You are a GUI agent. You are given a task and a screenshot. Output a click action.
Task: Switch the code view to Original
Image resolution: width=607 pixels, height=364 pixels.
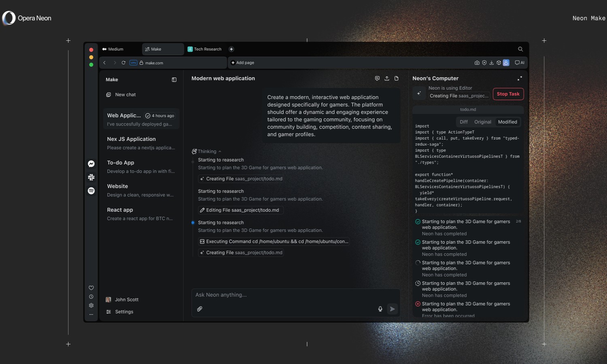pyautogui.click(x=482, y=122)
